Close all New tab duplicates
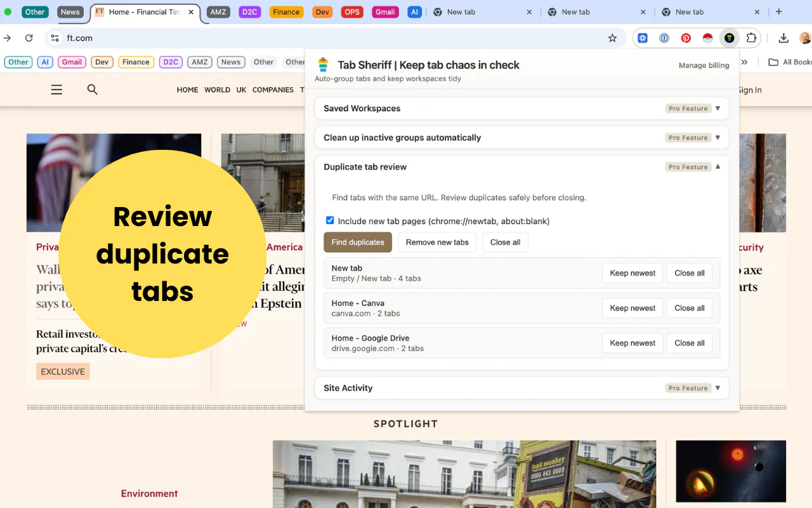The height and width of the screenshot is (508, 812). (690, 273)
